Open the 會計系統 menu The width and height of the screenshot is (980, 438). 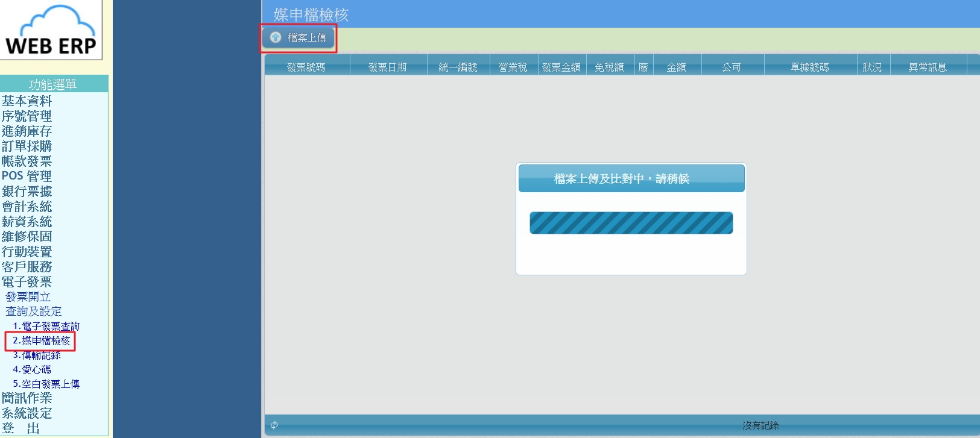[27, 207]
